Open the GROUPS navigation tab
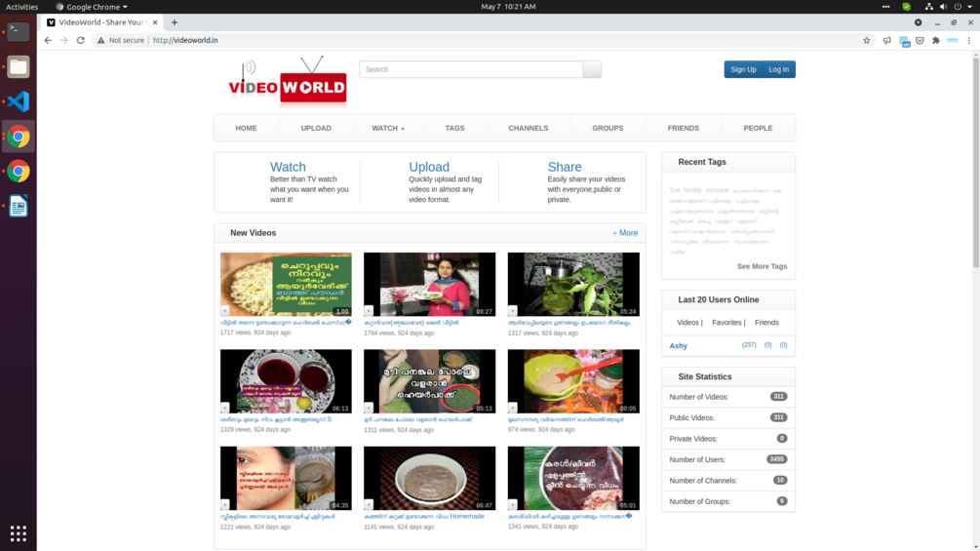 click(608, 128)
